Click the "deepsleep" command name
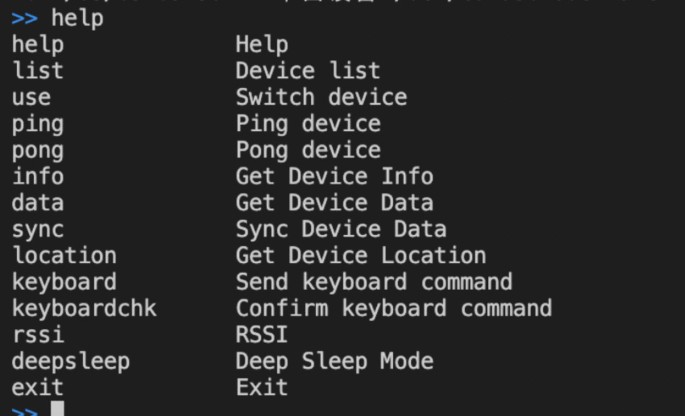 click(71, 361)
